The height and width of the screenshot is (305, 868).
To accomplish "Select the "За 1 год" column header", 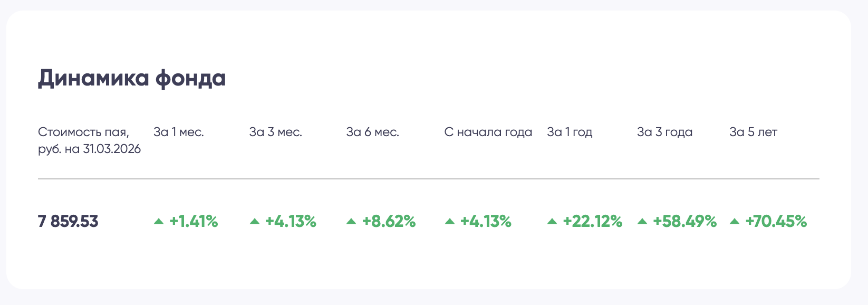I will point(570,132).
